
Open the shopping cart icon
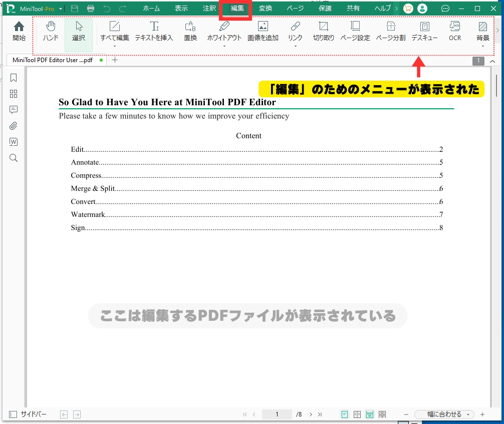pos(408,9)
